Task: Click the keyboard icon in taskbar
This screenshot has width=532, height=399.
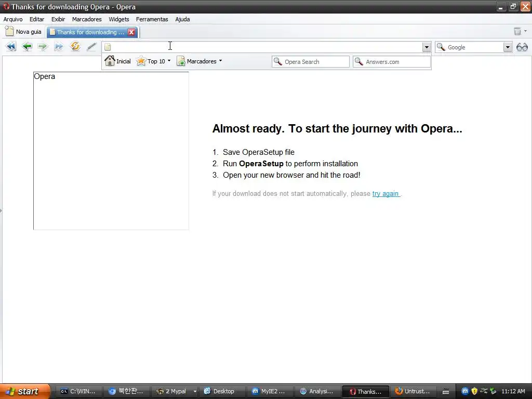Action: (446, 392)
